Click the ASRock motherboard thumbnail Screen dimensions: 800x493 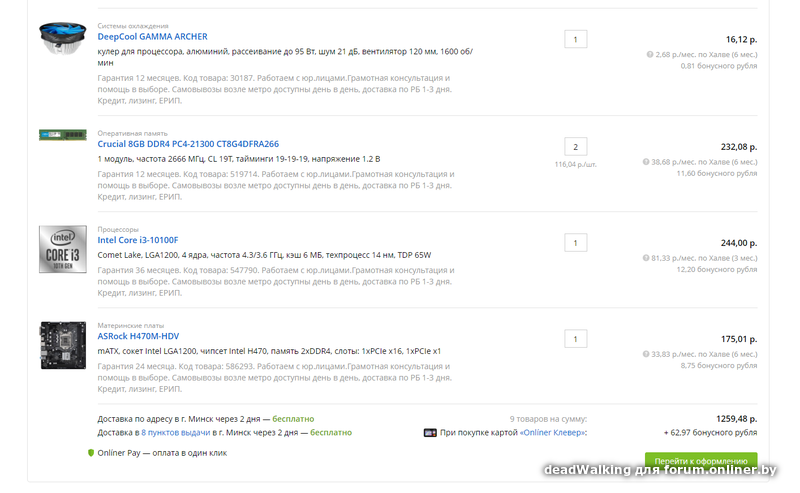(x=63, y=346)
